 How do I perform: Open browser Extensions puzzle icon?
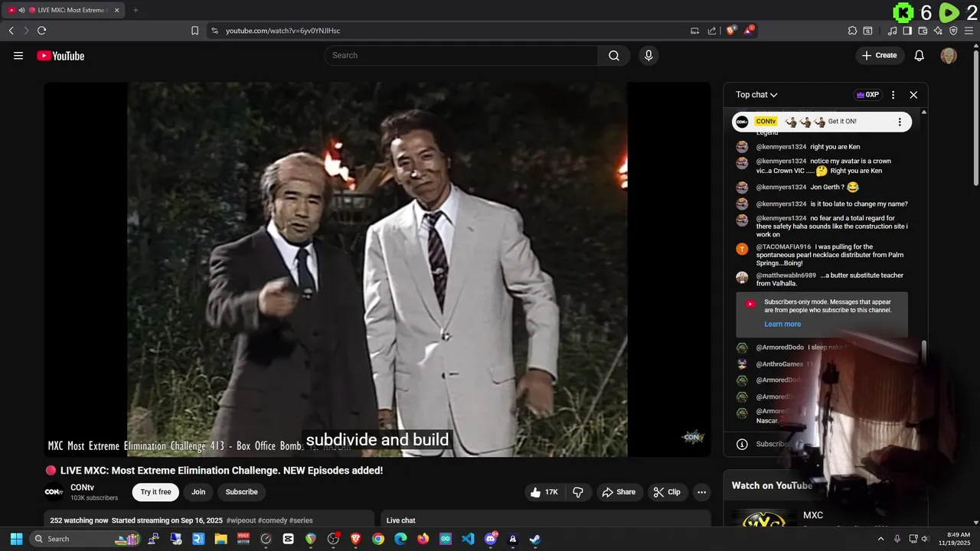pyautogui.click(x=852, y=31)
